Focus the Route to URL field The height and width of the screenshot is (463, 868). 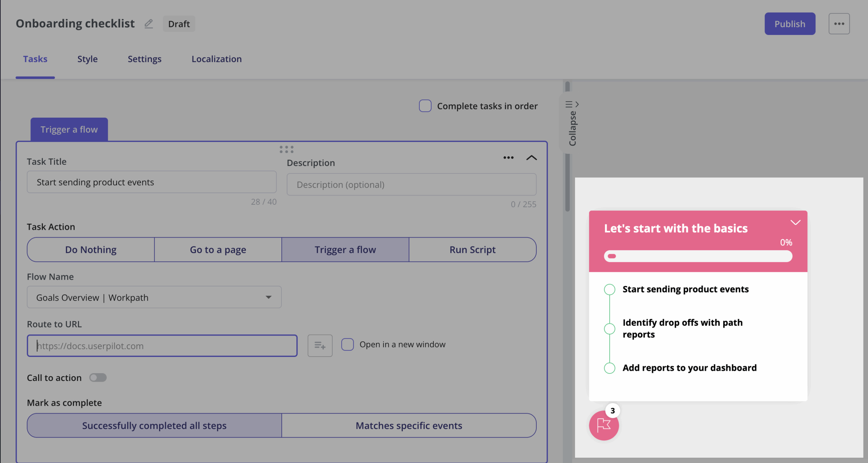pos(162,346)
